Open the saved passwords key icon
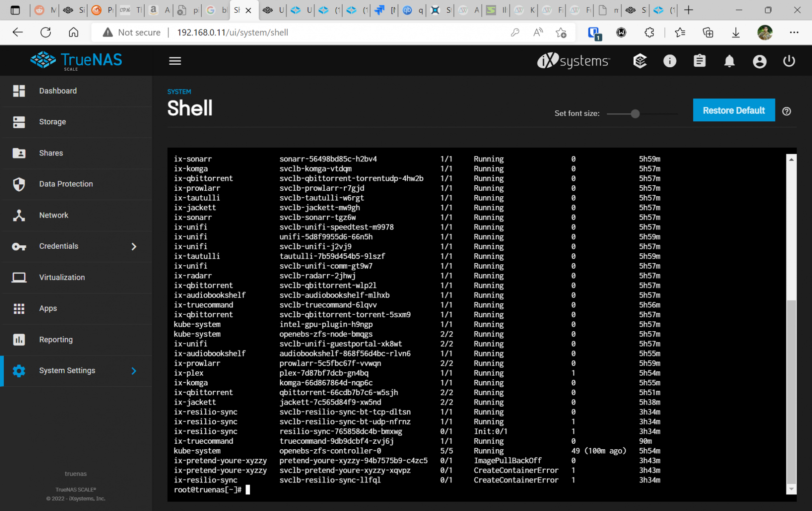 click(x=515, y=32)
